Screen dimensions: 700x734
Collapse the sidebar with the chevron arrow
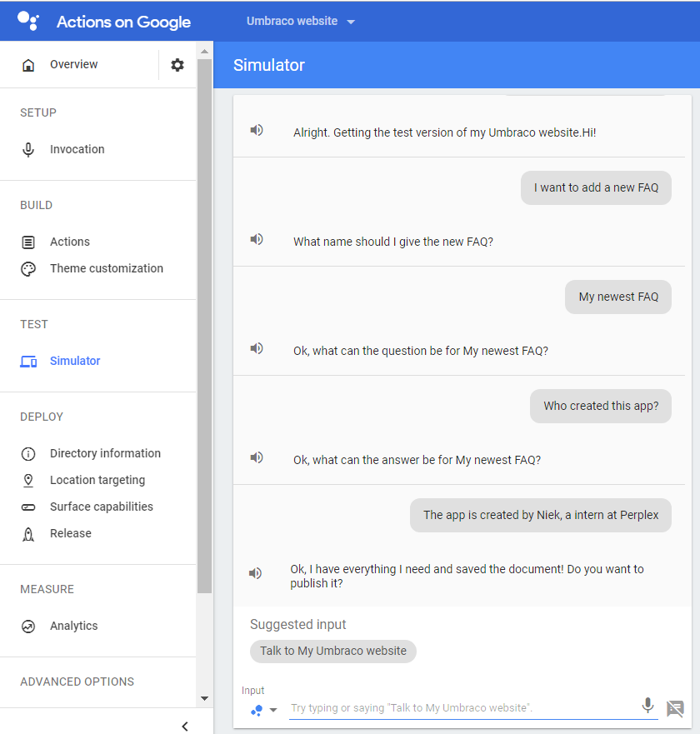click(x=185, y=726)
